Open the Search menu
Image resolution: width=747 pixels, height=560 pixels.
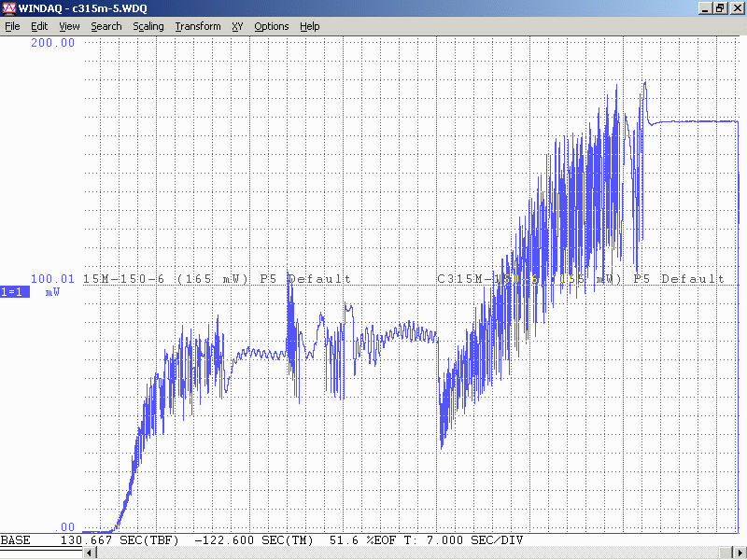106,26
